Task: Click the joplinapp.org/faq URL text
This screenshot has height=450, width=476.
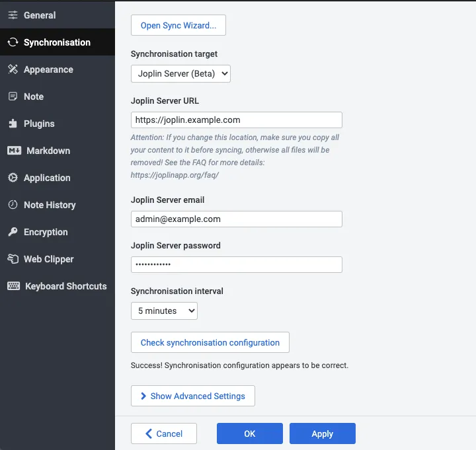Action: [x=175, y=175]
